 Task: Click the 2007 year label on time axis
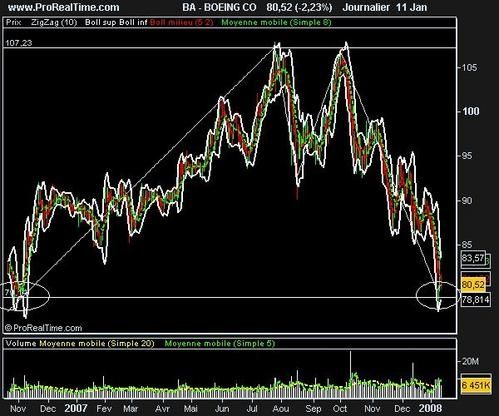76,408
